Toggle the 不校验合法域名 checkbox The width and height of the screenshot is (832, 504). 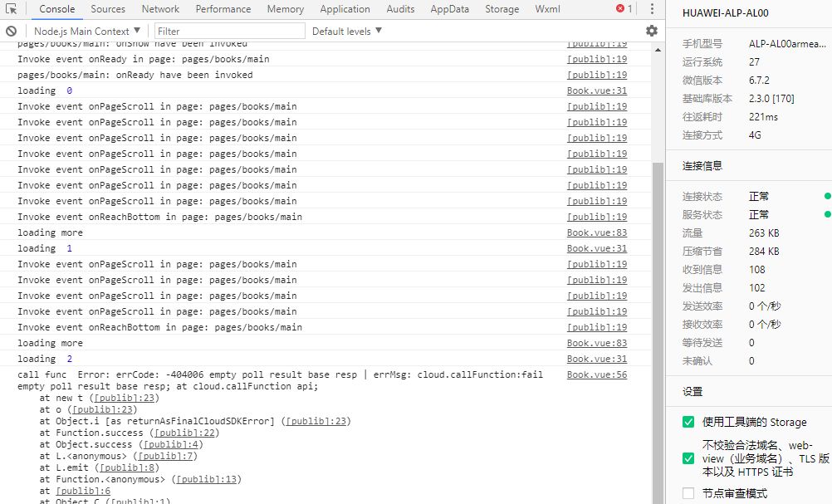pos(688,458)
